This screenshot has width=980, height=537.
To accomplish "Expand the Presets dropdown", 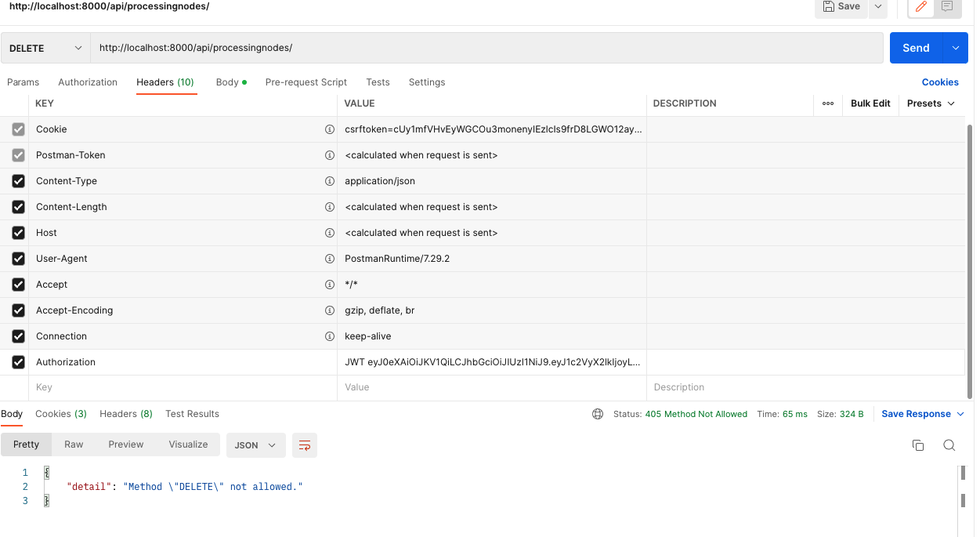I will point(931,103).
